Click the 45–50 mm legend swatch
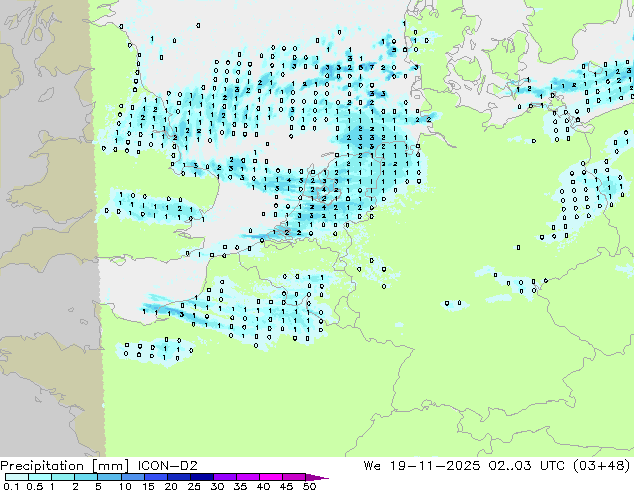Viewport: 634px width, 490px height. point(294,477)
